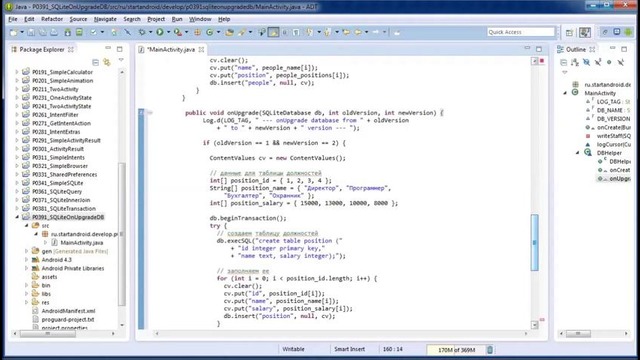This screenshot has width=640, height=360.
Task: Collapse the src folder node
Action: coord(27,225)
